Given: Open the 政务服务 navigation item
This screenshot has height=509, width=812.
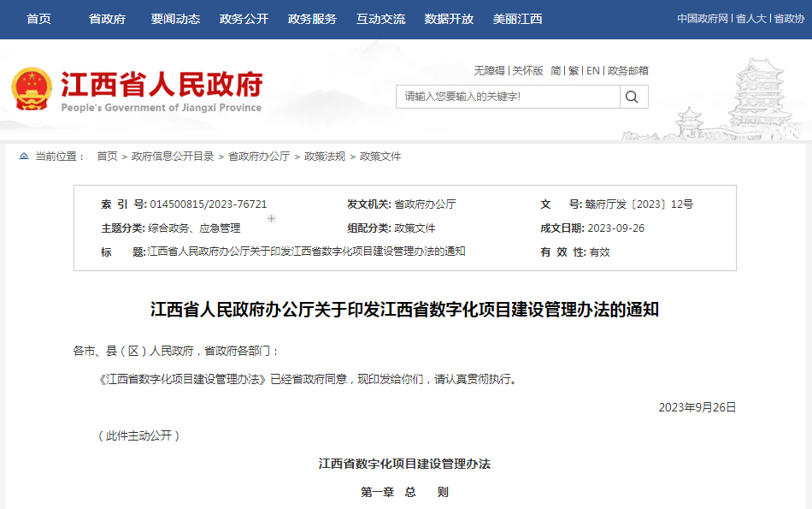Looking at the screenshot, I should pyautogui.click(x=312, y=19).
